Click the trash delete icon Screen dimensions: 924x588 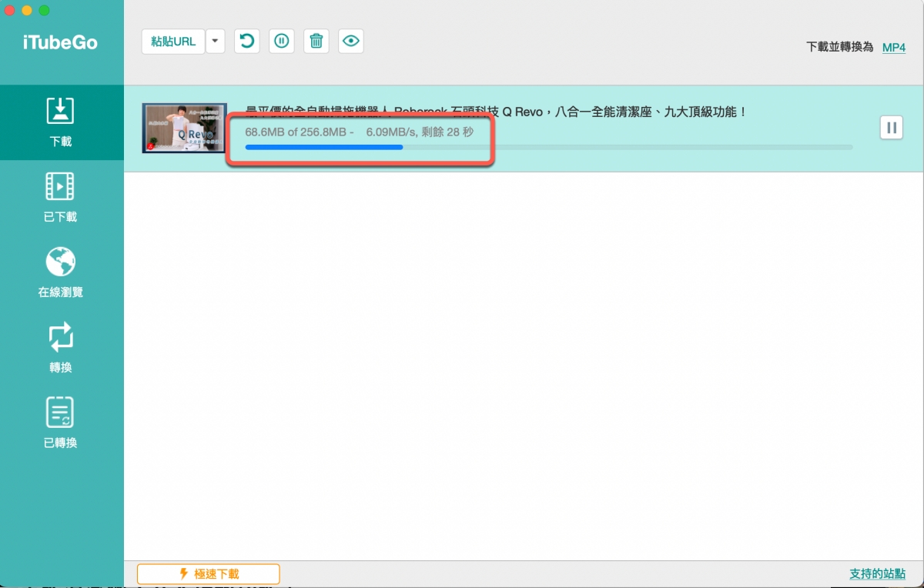coord(316,42)
